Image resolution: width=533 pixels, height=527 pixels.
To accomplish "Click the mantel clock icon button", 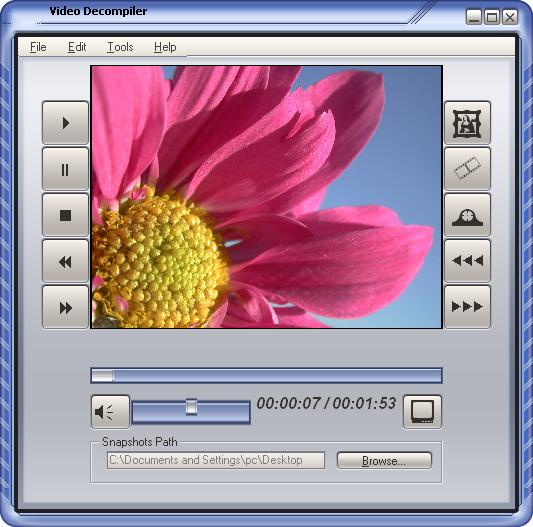I will pos(467,215).
